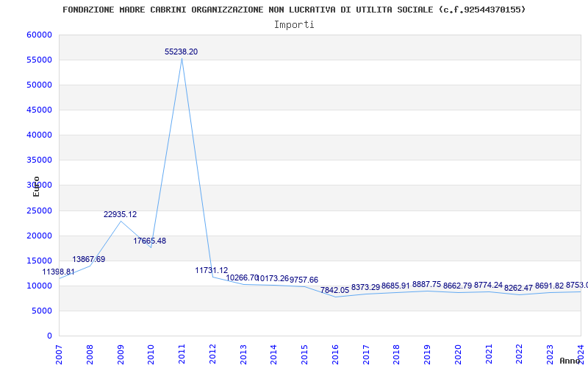Click the x-axis year 2019
Image resolution: width=588 pixels, height=368 pixels.
click(428, 355)
